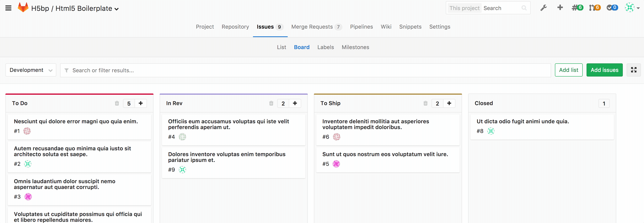Delete the To Ship list via trash icon
Image resolution: width=644 pixels, height=223 pixels.
425,103
